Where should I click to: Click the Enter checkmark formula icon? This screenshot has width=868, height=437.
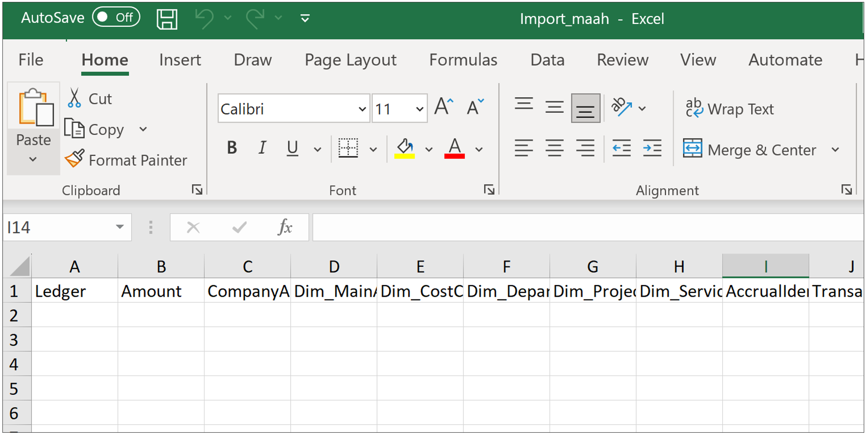(x=240, y=228)
